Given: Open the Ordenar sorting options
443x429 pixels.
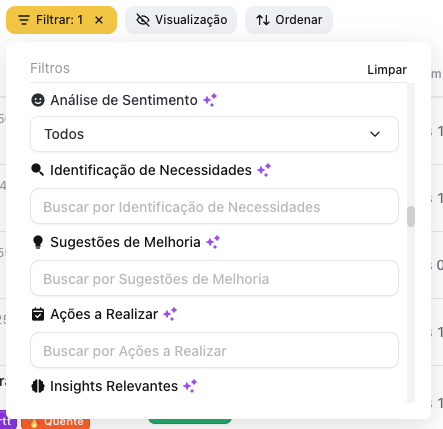Looking at the screenshot, I should tap(289, 20).
